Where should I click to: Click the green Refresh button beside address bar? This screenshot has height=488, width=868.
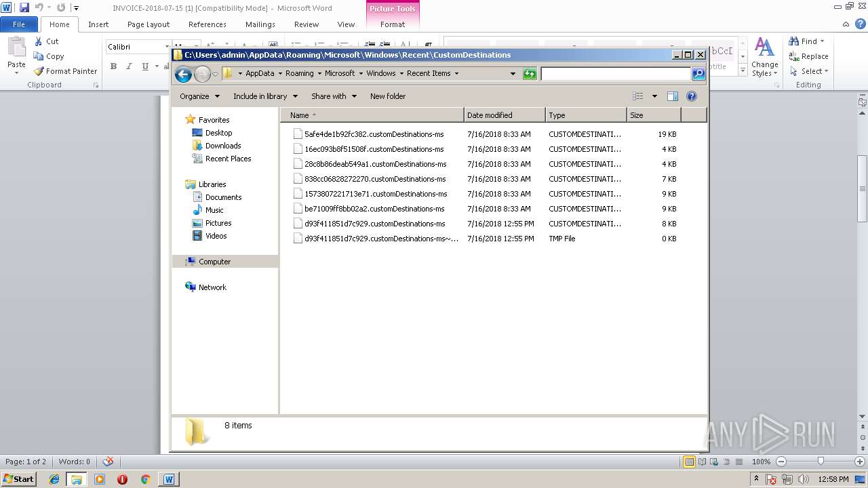click(x=530, y=73)
